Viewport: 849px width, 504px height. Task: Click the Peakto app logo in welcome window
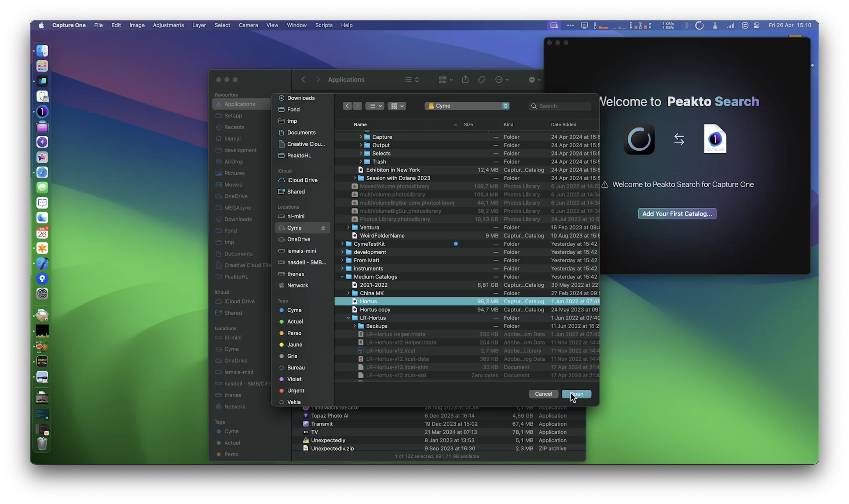639,139
